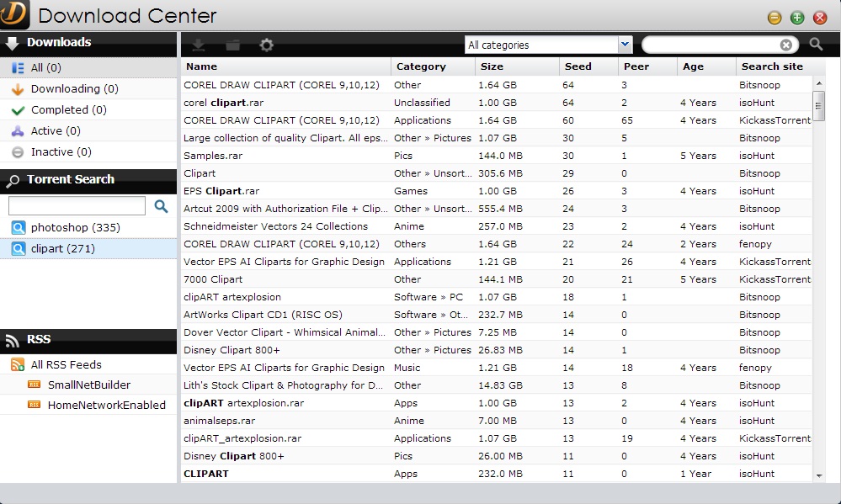Select 'CLIPART' 232.0 MB row
Screen dimensions: 841x504
pyautogui.click(x=497, y=474)
